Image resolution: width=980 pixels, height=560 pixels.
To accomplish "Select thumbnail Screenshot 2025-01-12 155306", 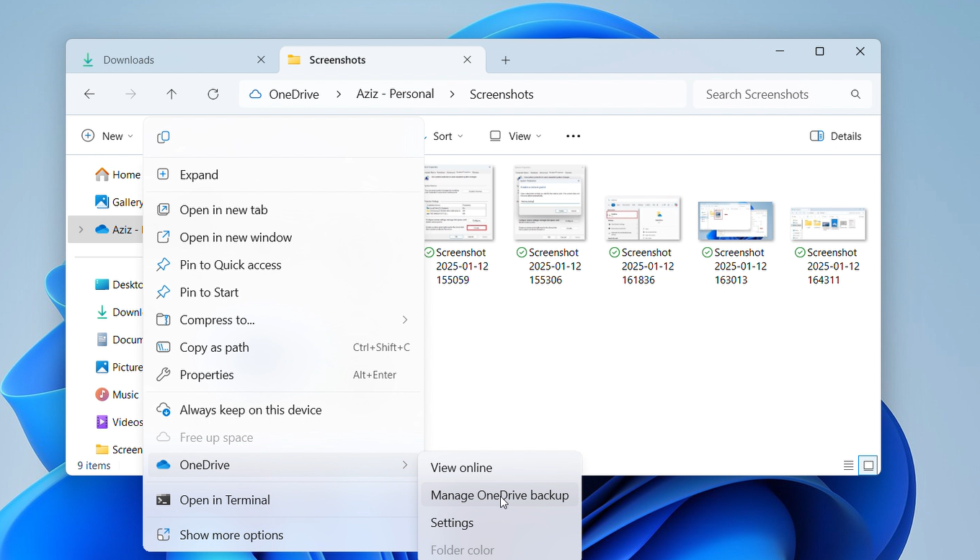I will [x=549, y=203].
